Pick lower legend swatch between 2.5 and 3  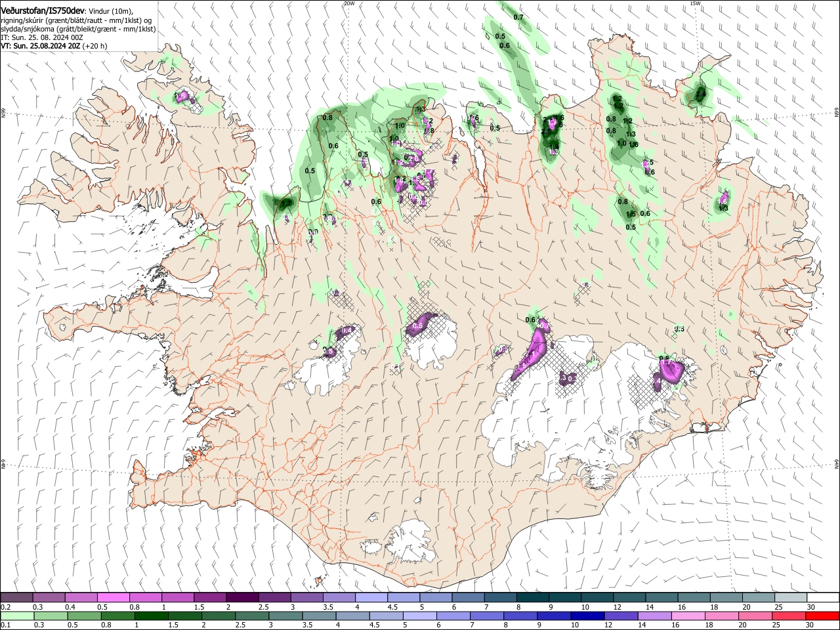click(x=252, y=616)
